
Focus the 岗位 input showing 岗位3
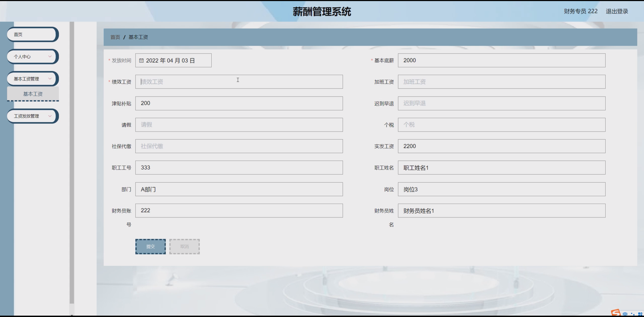(502, 189)
